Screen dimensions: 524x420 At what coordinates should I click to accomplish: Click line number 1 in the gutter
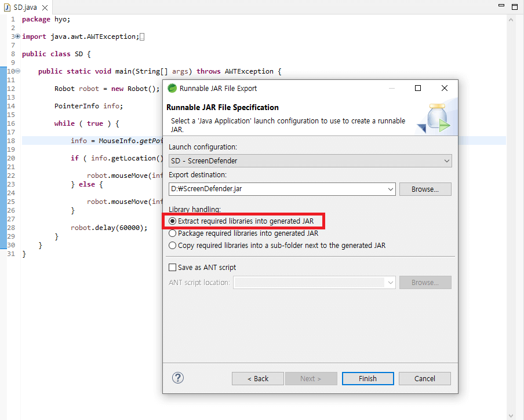tap(13, 19)
